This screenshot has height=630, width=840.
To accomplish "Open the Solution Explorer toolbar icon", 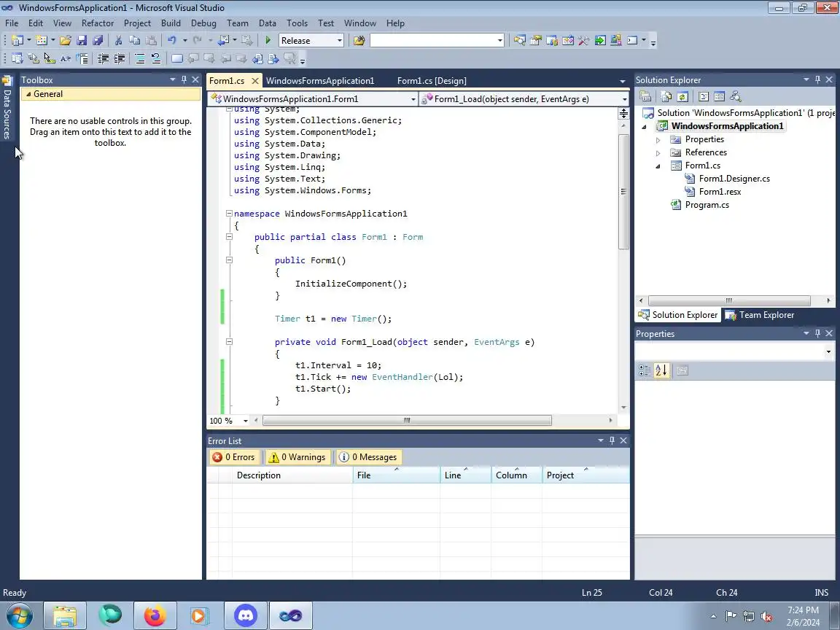I will pyautogui.click(x=520, y=40).
